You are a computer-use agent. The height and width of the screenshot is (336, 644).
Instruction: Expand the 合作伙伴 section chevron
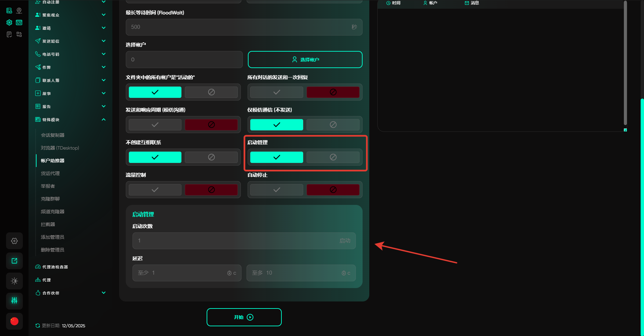[104, 293]
